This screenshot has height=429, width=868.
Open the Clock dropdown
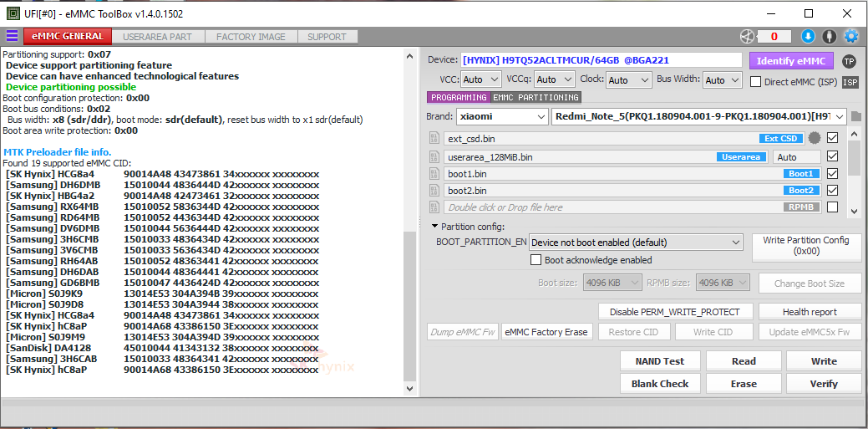(629, 79)
